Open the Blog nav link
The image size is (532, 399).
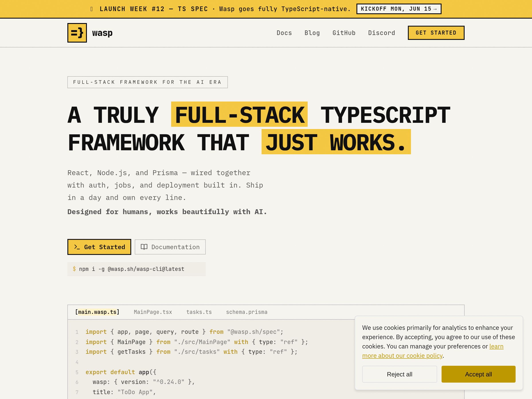pyautogui.click(x=312, y=33)
